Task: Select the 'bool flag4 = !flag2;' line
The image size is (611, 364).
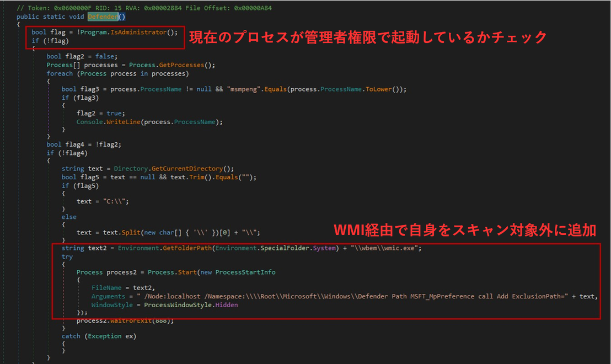Action: tap(84, 144)
